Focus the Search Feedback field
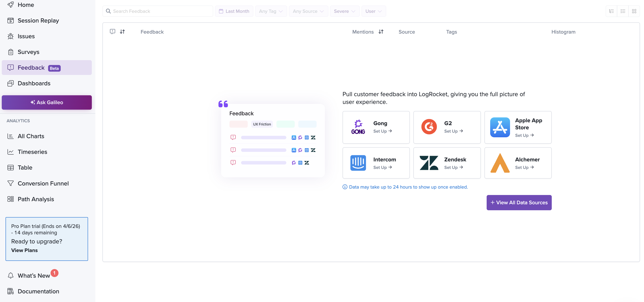The image size is (644, 302). 160,11
